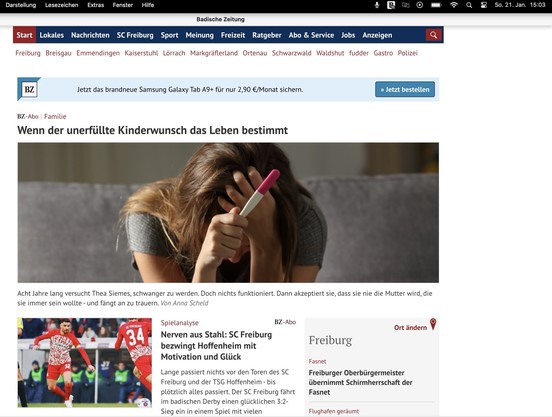This screenshot has width=552, height=417.
Task: Go to the Kaiserstuhl region link
Action: [x=141, y=53]
